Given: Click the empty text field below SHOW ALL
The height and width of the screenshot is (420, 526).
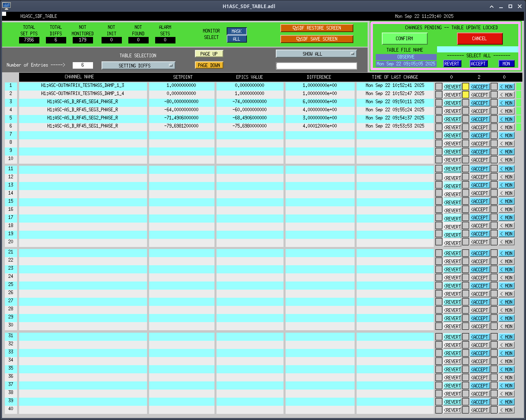Looking at the screenshot, I should pos(316,66).
